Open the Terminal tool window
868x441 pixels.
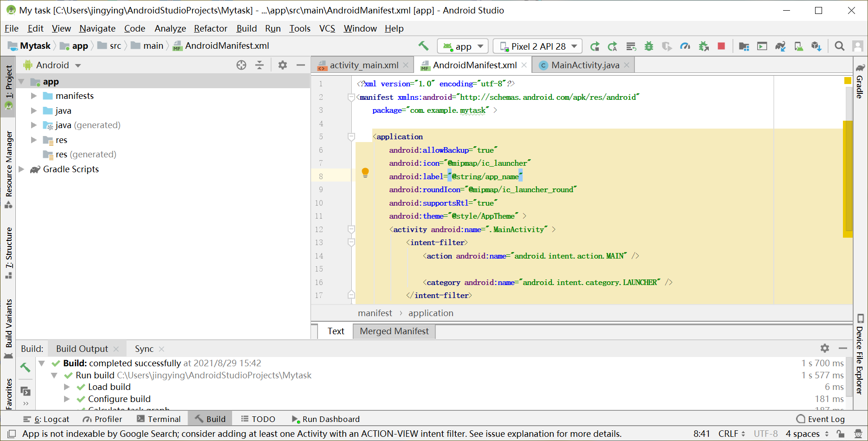[159, 419]
